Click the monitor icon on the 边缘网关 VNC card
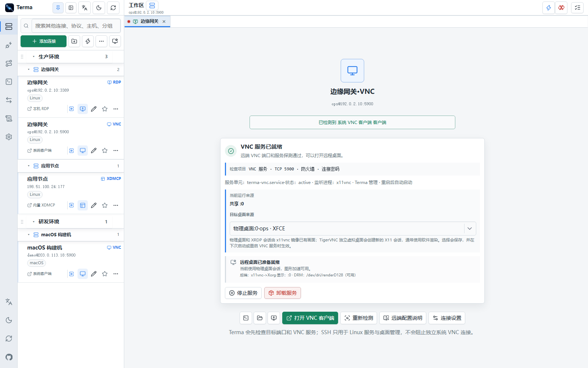588x368 pixels. [83, 151]
